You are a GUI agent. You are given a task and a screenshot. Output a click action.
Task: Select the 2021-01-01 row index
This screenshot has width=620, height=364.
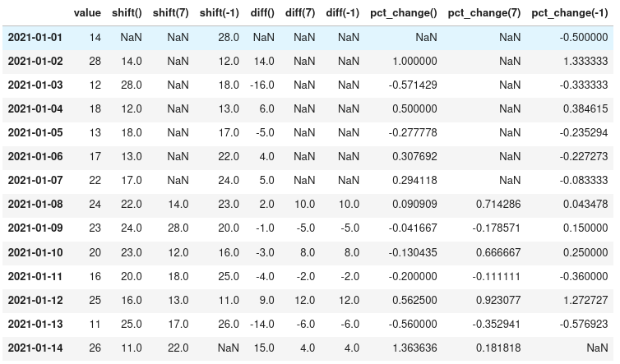(x=34, y=38)
